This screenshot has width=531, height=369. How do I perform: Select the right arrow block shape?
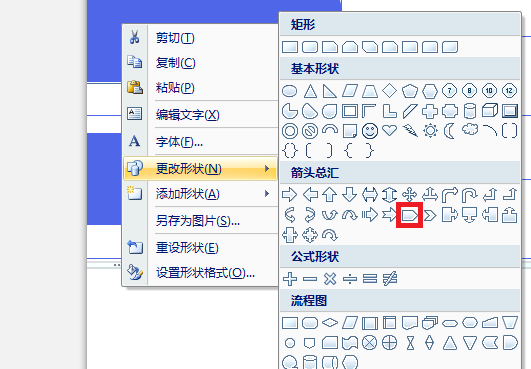point(290,195)
